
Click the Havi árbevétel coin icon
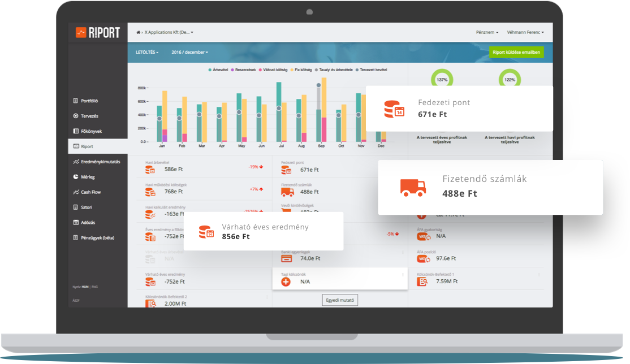150,170
